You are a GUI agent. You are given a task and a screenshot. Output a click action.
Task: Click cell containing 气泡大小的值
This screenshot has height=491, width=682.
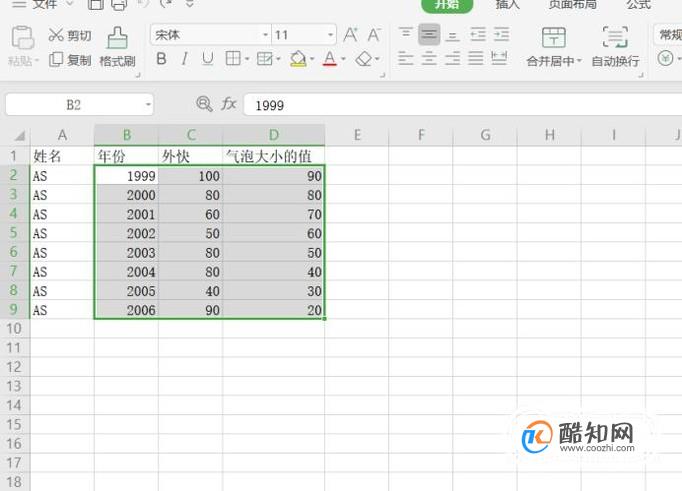tap(274, 156)
